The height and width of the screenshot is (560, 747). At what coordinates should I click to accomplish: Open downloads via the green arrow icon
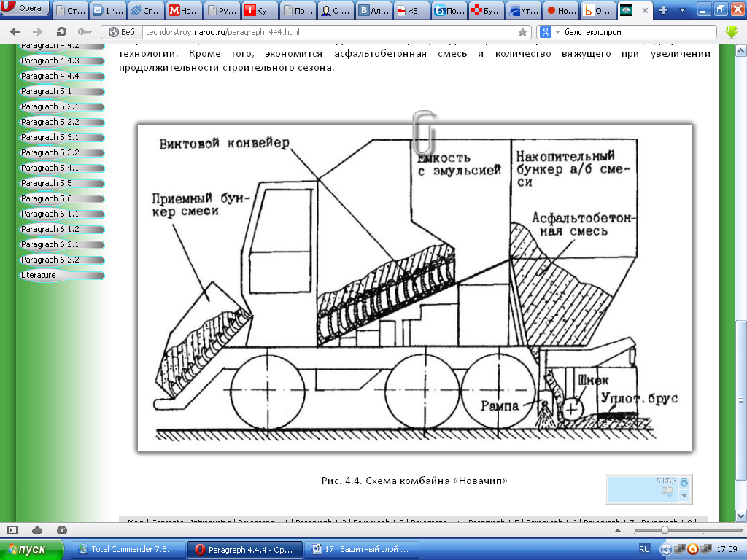point(731,32)
